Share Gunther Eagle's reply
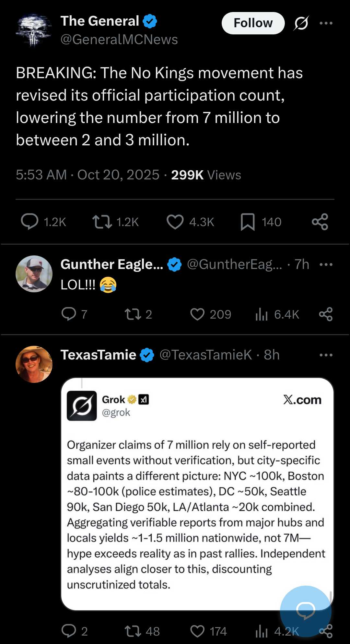350x644 pixels. (x=326, y=314)
